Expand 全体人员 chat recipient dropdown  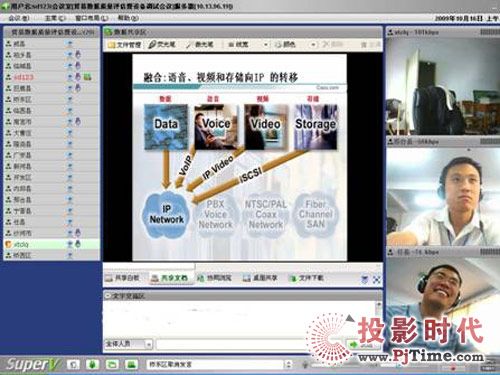pyautogui.click(x=149, y=344)
